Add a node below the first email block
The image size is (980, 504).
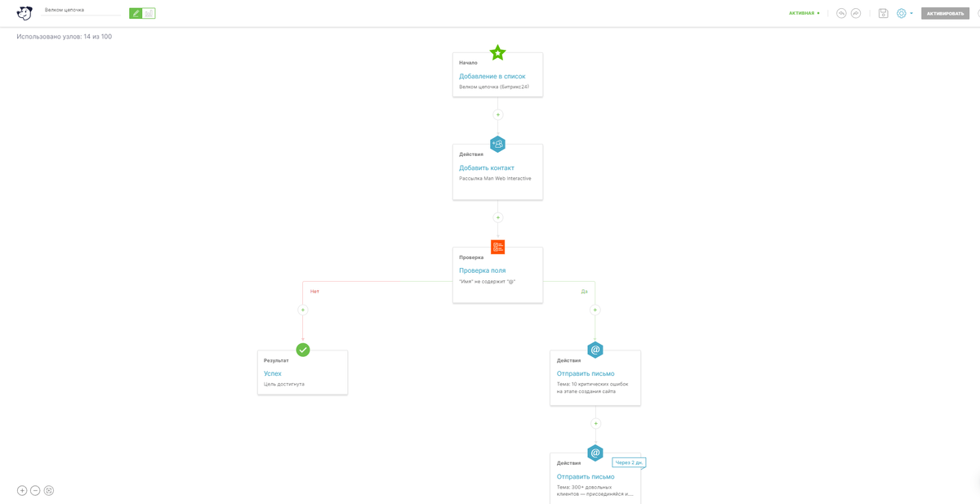[595, 423]
